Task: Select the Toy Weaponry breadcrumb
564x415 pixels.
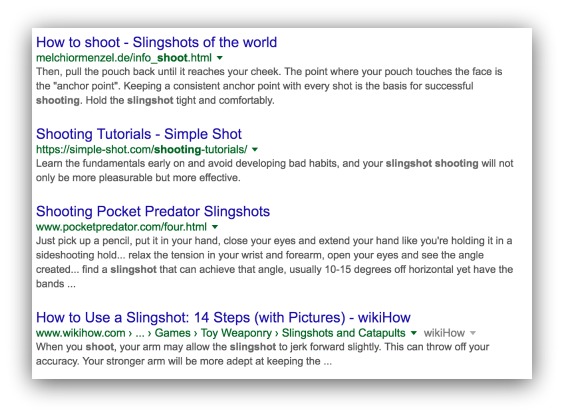Action: pos(236,333)
